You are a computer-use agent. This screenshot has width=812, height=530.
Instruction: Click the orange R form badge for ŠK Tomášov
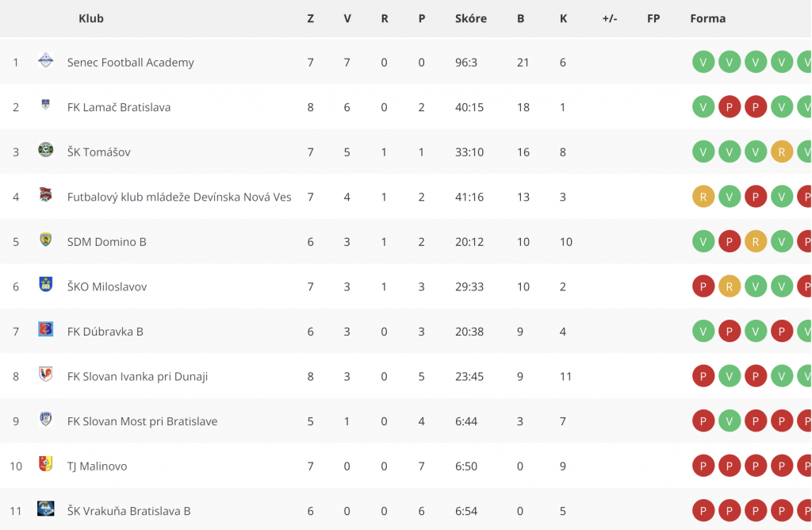coord(781,152)
